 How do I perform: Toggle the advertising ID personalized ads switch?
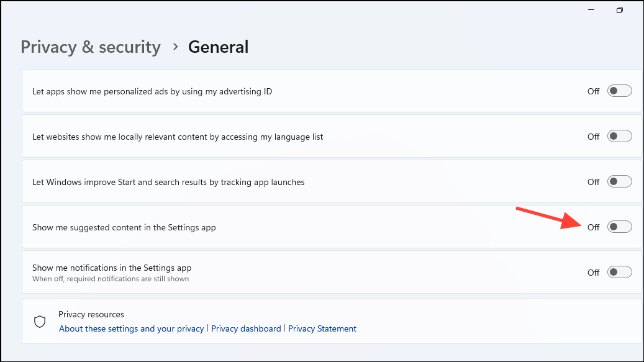(619, 91)
